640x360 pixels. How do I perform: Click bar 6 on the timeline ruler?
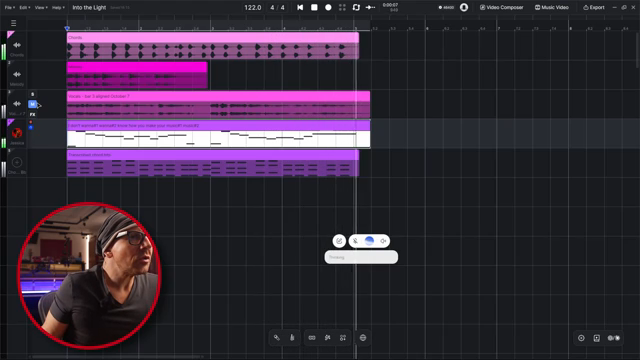coord(427,28)
